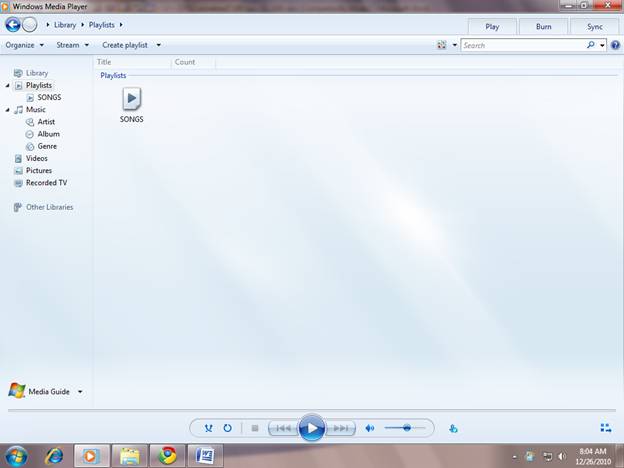
Task: Select Music in the navigation pane
Action: point(35,109)
